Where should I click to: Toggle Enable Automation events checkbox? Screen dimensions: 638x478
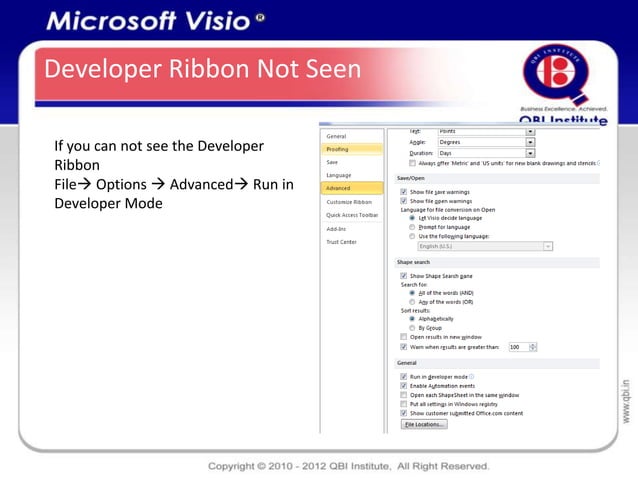pyautogui.click(x=404, y=386)
